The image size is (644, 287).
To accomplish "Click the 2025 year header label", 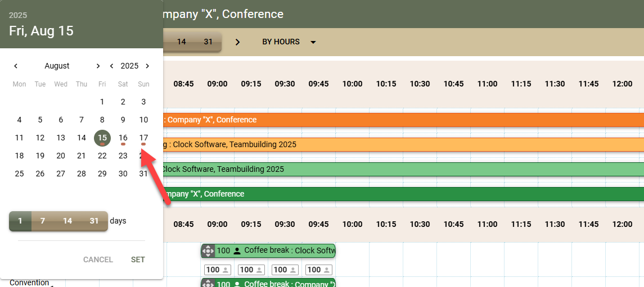I will point(18,16).
